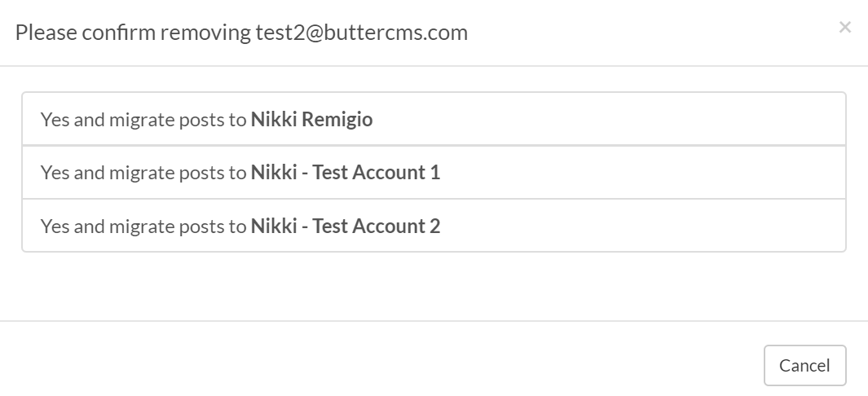This screenshot has width=868, height=396.
Task: Click the bold Nikki - Test Account 1 label
Action: (346, 173)
